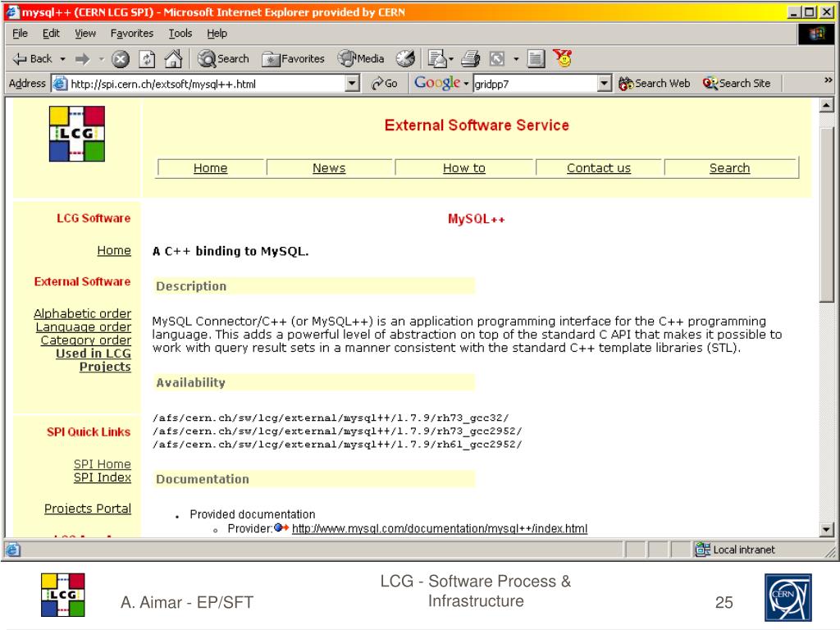Click the IE page icon in the address bar

[x=59, y=84]
